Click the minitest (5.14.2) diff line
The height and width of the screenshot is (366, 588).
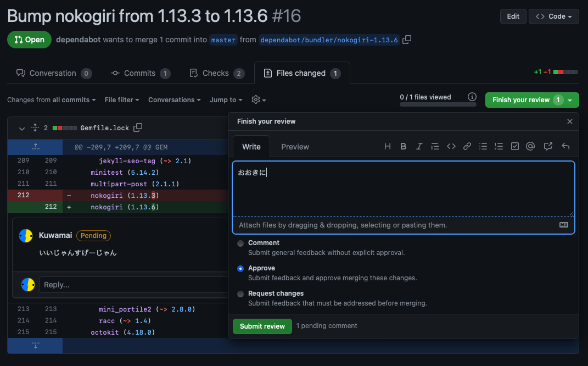click(x=117, y=173)
